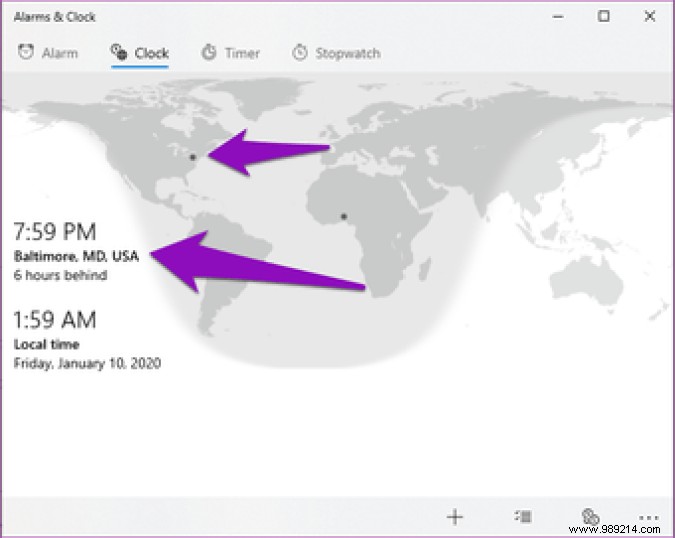The image size is (675, 538).
Task: Go to the Stopwatch tab
Action: 336,53
